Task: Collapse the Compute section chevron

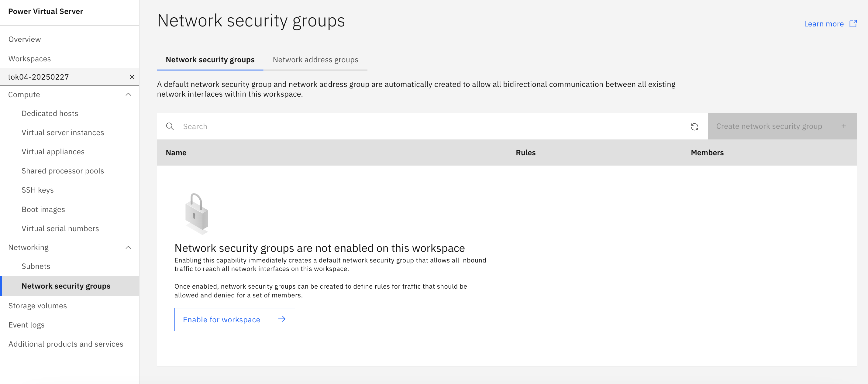Action: click(x=128, y=95)
